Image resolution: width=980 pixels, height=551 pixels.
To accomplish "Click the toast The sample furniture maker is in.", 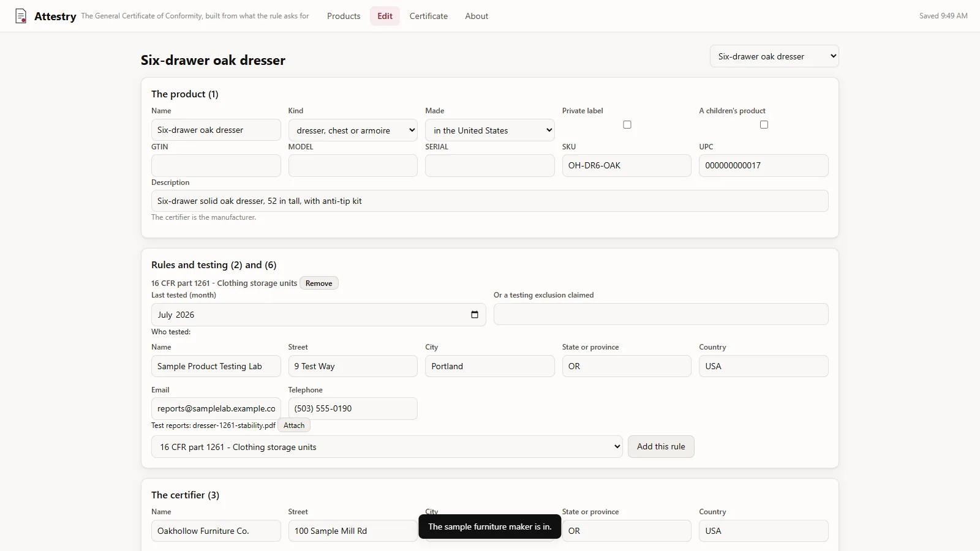I will (490, 527).
